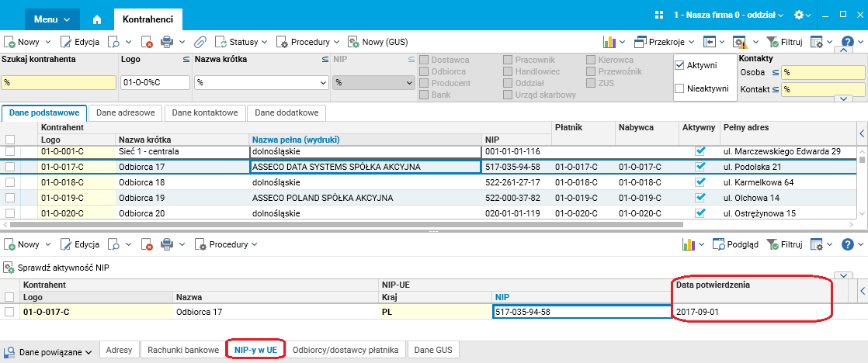Click the Osoba contact input field
This screenshot has width=868, height=363.
tap(823, 72)
